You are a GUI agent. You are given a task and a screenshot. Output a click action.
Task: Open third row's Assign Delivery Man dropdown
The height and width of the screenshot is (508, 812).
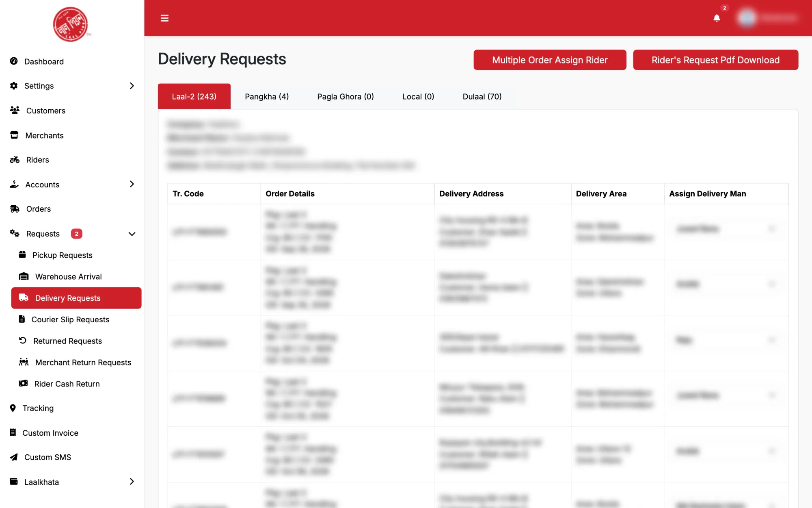click(726, 340)
